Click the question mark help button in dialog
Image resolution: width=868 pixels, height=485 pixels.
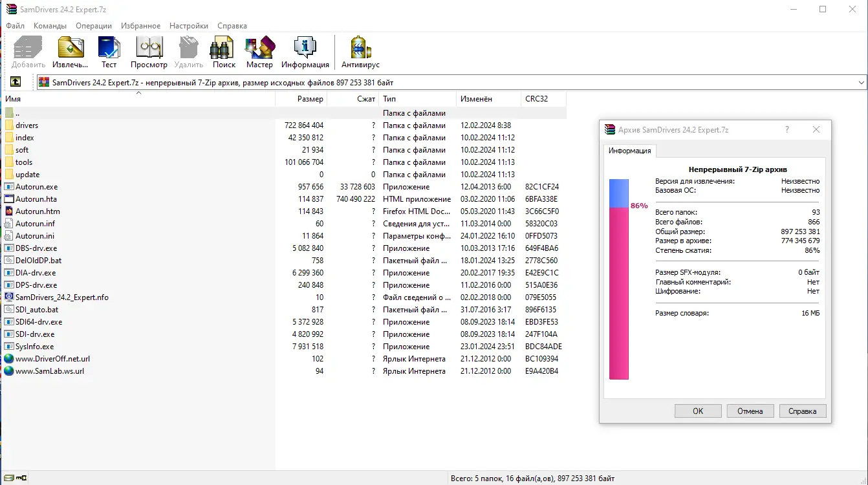pos(787,129)
